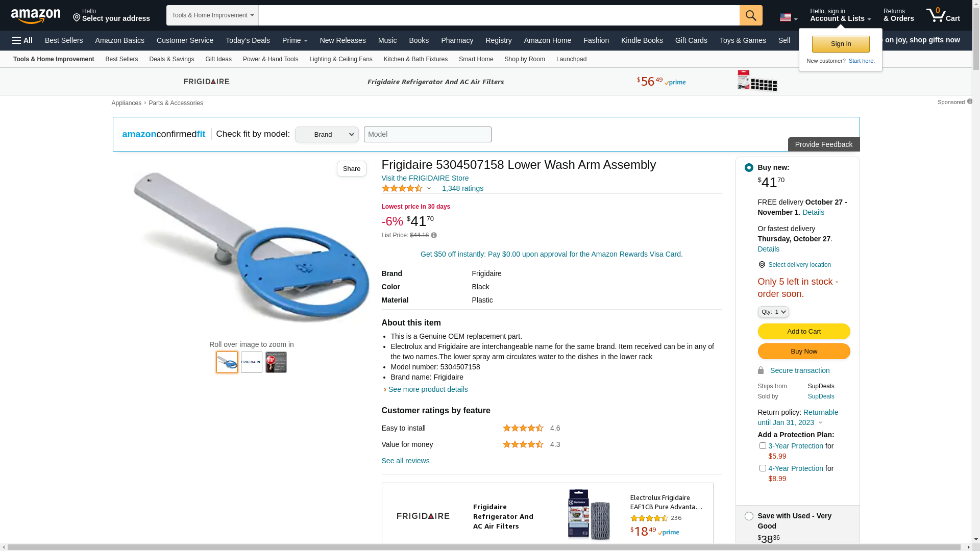Click the Amazon logo
The width and height of the screenshot is (980, 551).
coord(36,16)
